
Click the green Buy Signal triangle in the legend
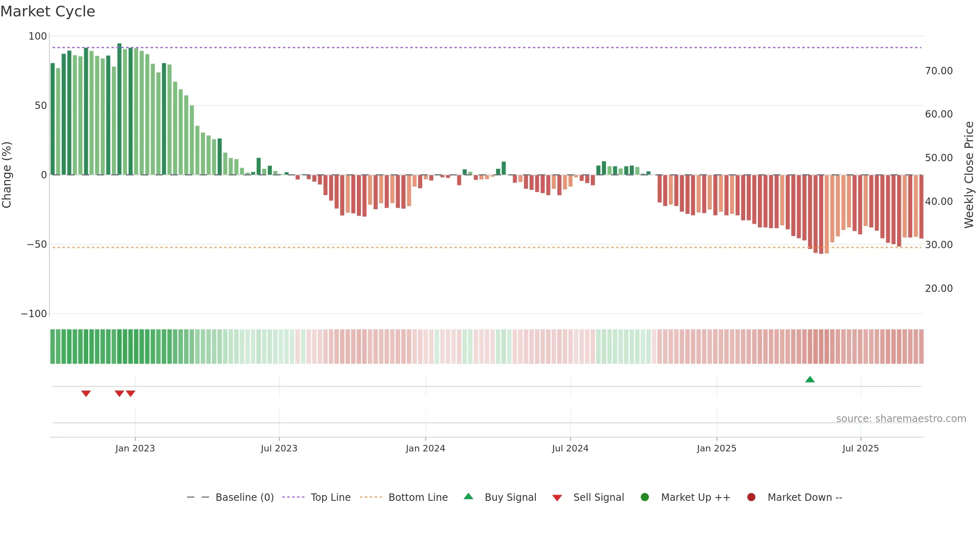[x=469, y=496]
